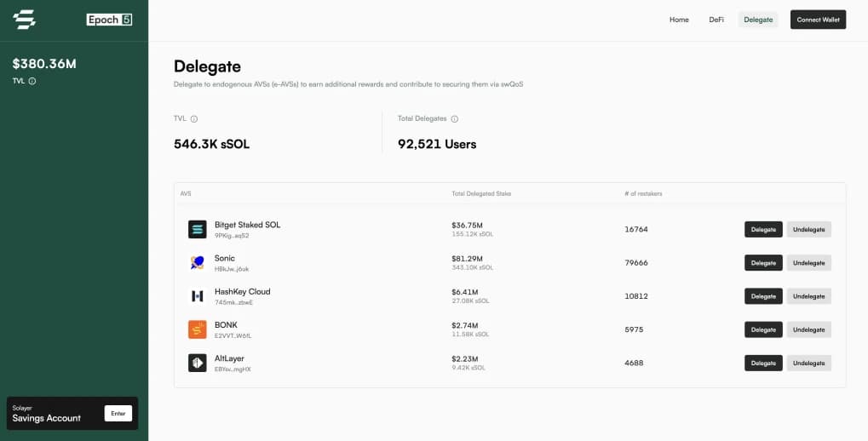This screenshot has height=441, width=868.
Task: Click the BONK AVS icon
Action: pyautogui.click(x=198, y=329)
